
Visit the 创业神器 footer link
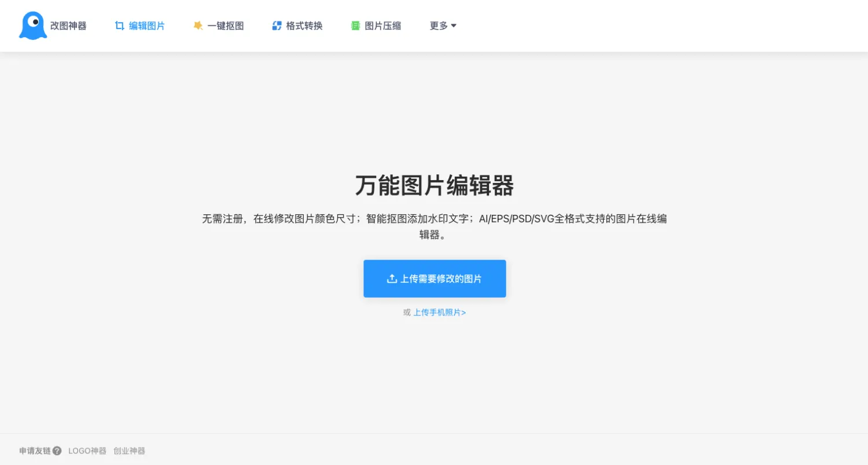(x=130, y=451)
